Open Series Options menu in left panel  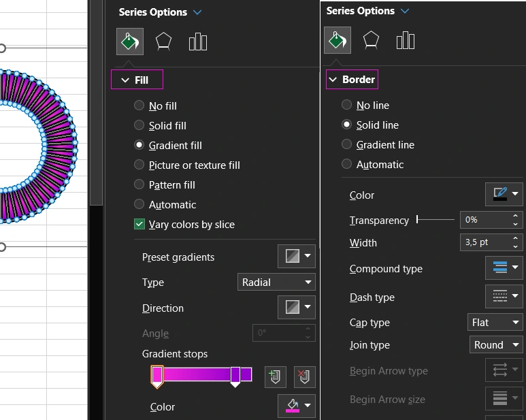coord(160,12)
